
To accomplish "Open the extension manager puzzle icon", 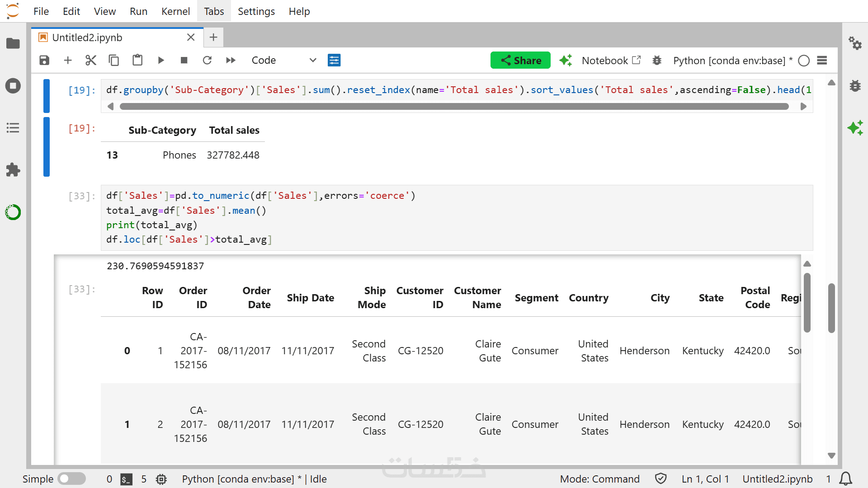I will (13, 170).
